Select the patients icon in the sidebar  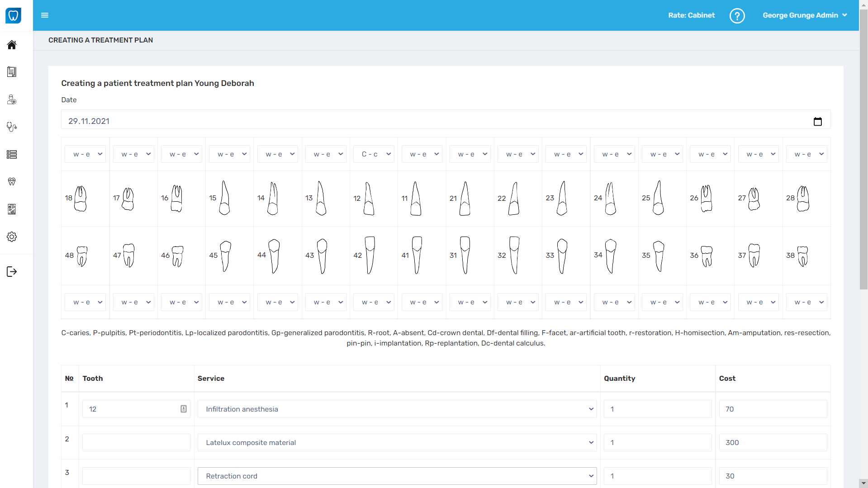click(x=11, y=99)
